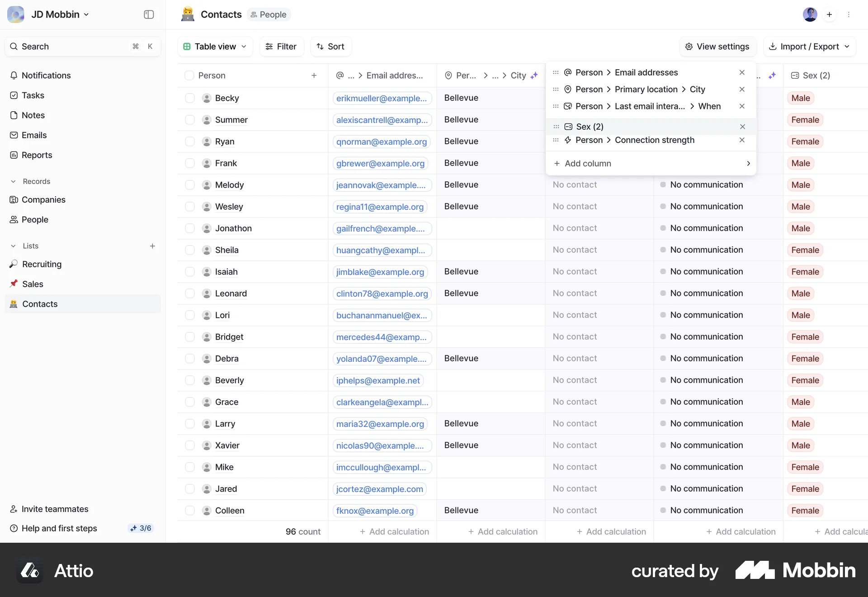Switch to Sales in the sidebar
The height and width of the screenshot is (597, 868).
coord(33,284)
